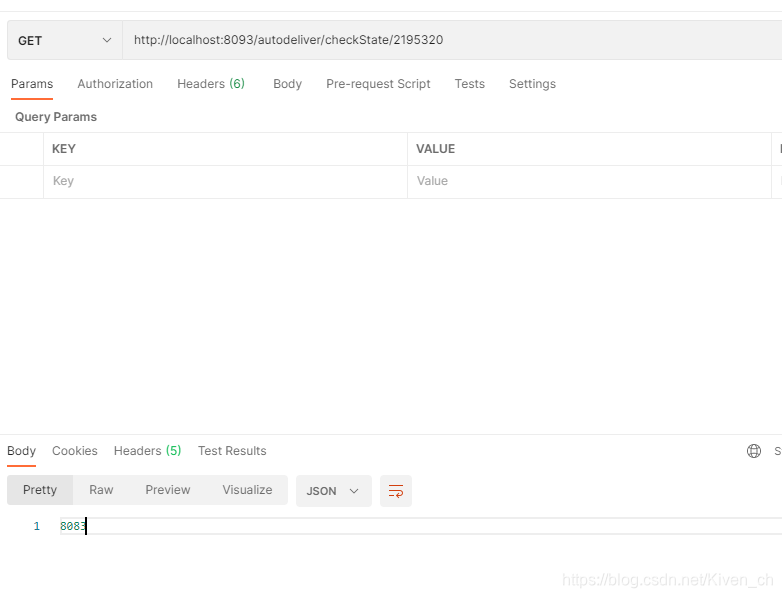The image size is (782, 598).
Task: Open the Pre-request Script tab
Action: (x=378, y=84)
